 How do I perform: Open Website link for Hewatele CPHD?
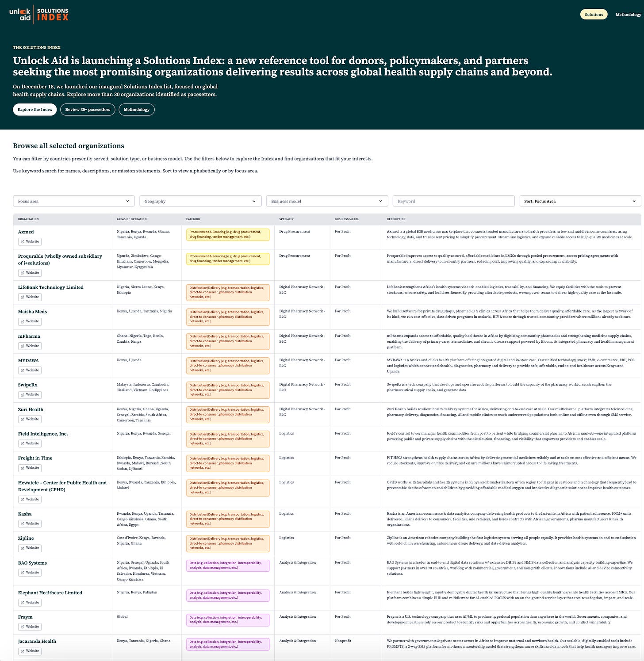click(x=30, y=500)
